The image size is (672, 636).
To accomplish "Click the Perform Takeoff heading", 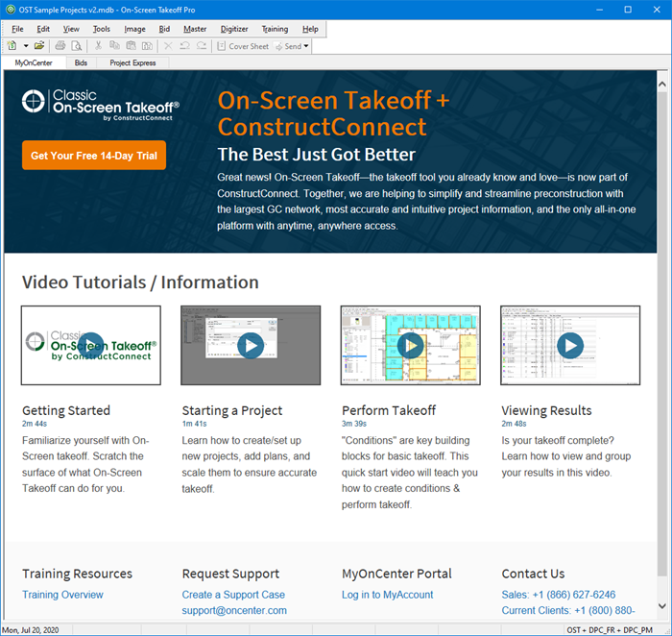I will (x=389, y=410).
